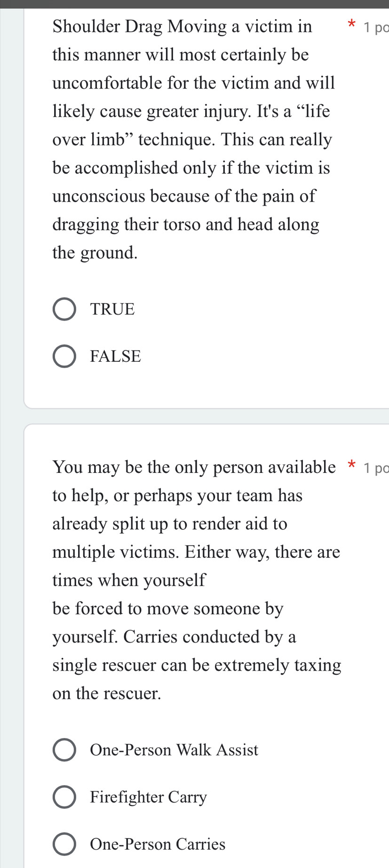Screen dimensions: 389x868
Task: Click the 'on the rescuer.' ending text
Action: 107,693
